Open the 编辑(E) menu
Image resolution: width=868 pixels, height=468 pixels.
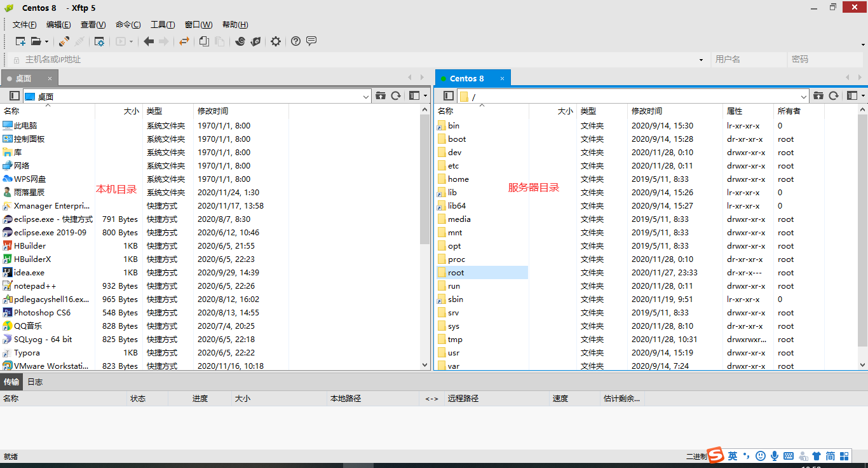[x=58, y=25]
